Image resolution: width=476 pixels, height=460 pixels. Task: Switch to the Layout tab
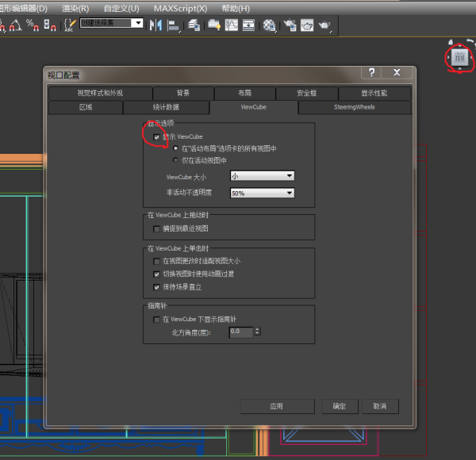pyautogui.click(x=244, y=93)
